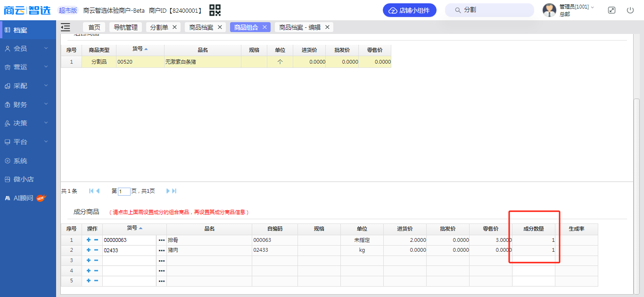
Task: Edit the 货号 field containing 02433
Action: pyautogui.click(x=130, y=250)
